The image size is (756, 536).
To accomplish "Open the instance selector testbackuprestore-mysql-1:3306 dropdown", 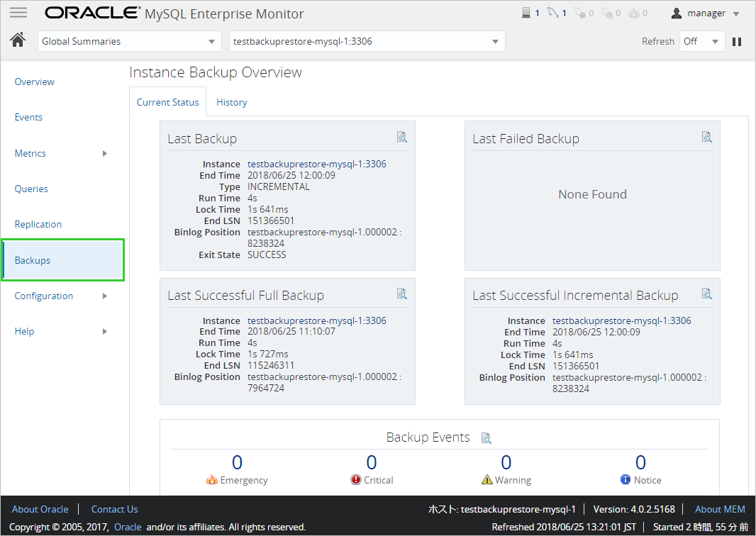I will coord(367,41).
